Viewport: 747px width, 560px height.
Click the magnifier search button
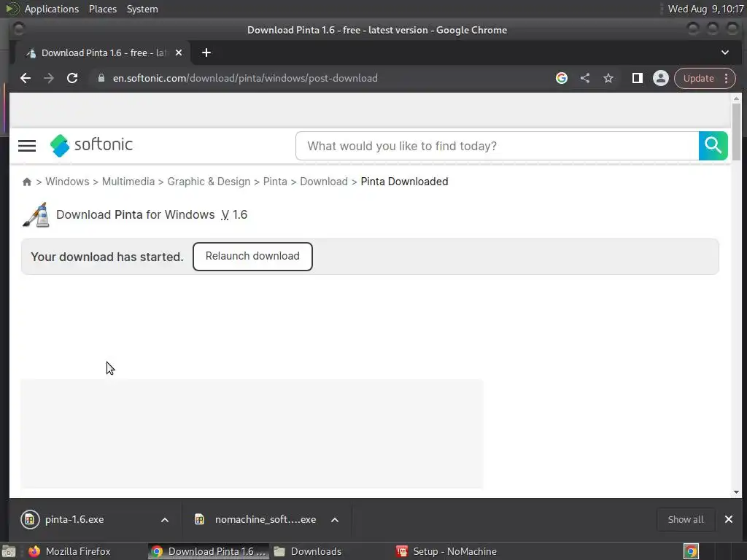pyautogui.click(x=713, y=146)
